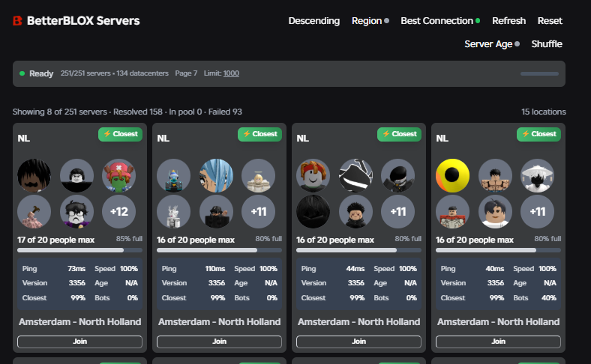Image resolution: width=591 pixels, height=364 pixels.
Task: Shuffle the server list
Action: [547, 44]
